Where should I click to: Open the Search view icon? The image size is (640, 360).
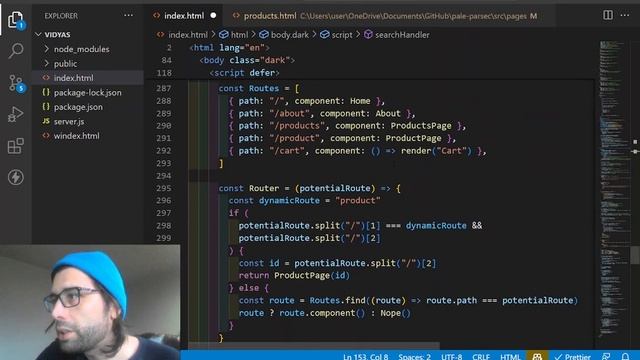coord(16,51)
